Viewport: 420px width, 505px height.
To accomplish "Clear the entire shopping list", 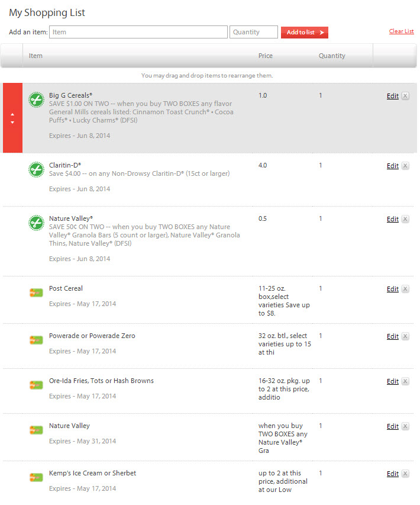I will (401, 31).
